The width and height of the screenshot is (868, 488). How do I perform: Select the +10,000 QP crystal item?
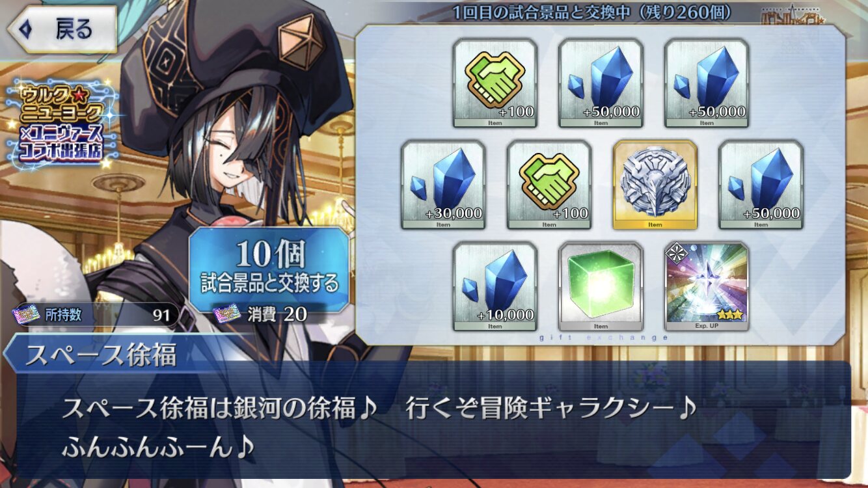495,286
